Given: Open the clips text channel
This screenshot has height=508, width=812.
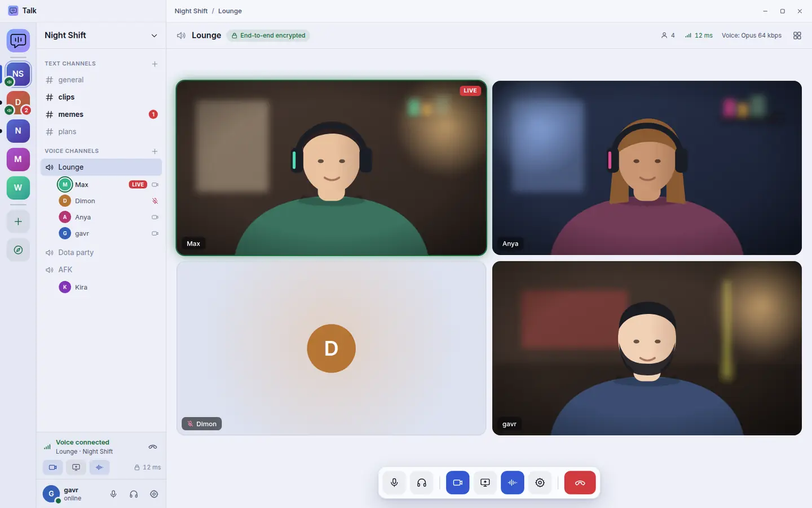Looking at the screenshot, I should [x=101, y=97].
